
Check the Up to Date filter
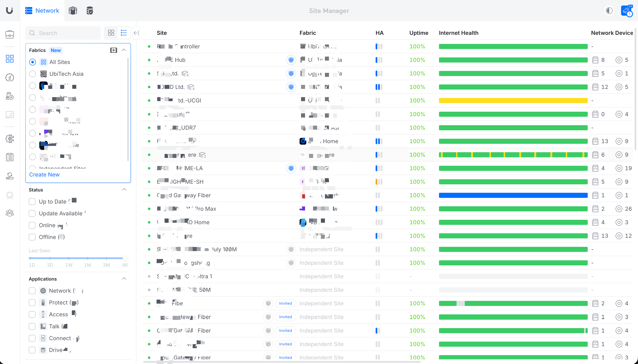32,201
